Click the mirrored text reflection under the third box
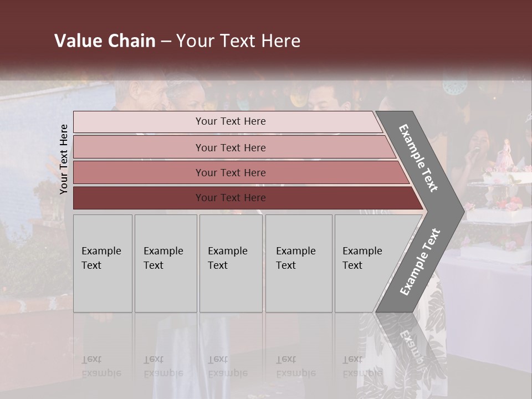Screen dimensions: 532x399 coord(227,366)
